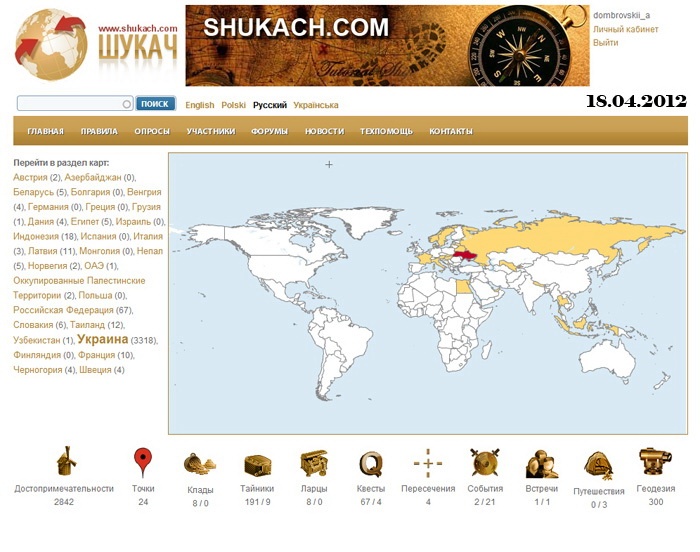This screenshot has height=552, width=700.
Task: Switch language to Polski
Action: pyautogui.click(x=233, y=105)
